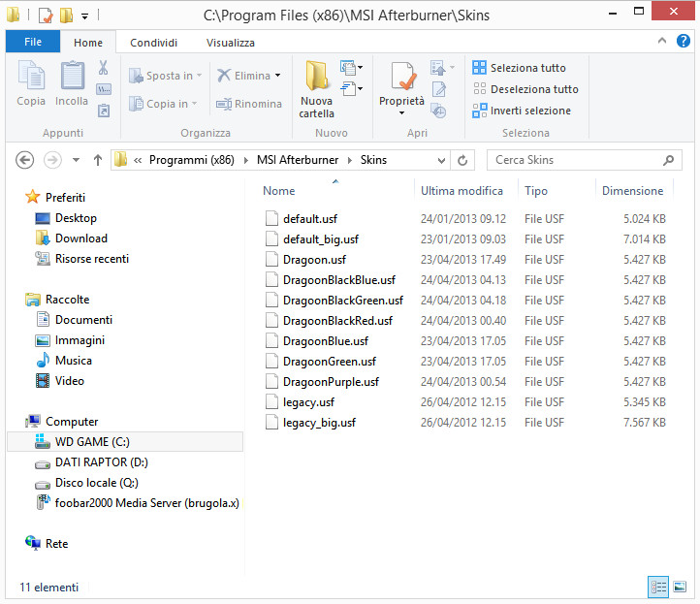Sort by Nome column header
This screenshot has width=700, height=604.
point(279,191)
